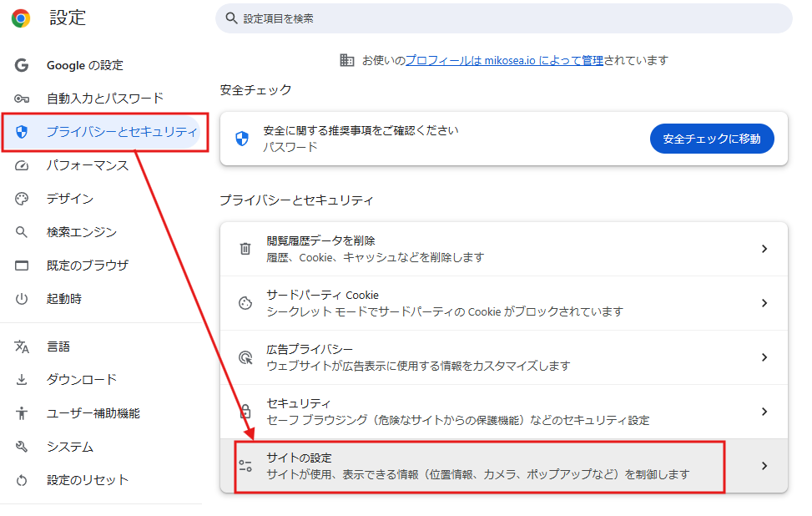
Task: Go to ユーザー補助機能 settings
Action: [x=93, y=413]
